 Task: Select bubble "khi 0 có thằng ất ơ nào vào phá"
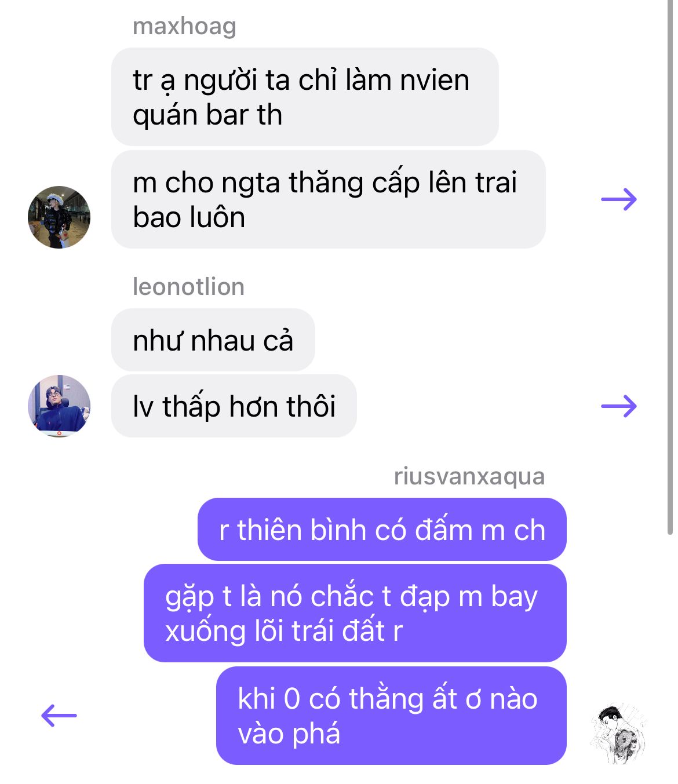(x=391, y=716)
